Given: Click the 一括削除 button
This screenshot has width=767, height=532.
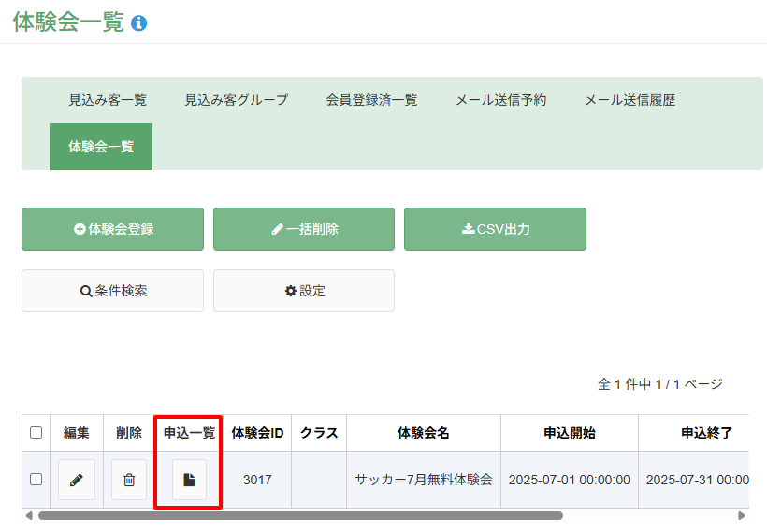Looking at the screenshot, I should coord(304,229).
